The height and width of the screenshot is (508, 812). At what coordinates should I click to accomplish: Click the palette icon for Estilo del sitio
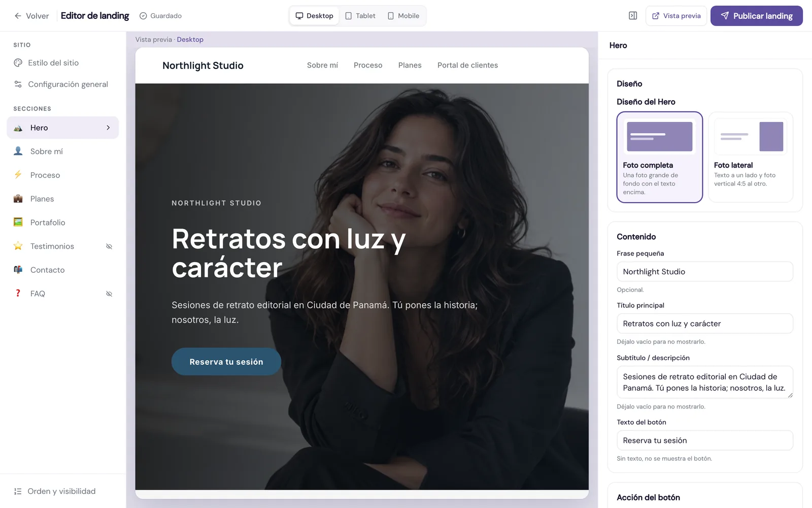(x=18, y=62)
